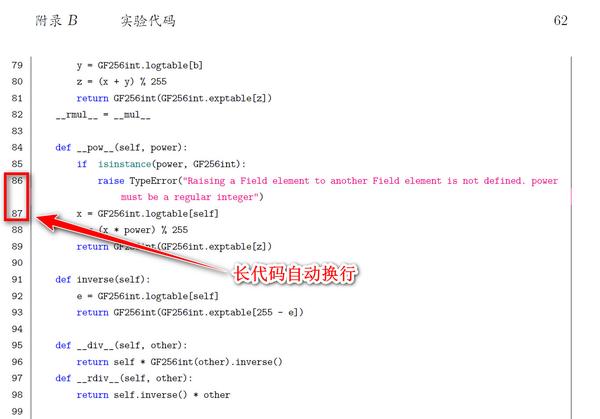This screenshot has width=600, height=419.
Task: Click the '附录 B' header text
Action: [x=57, y=20]
